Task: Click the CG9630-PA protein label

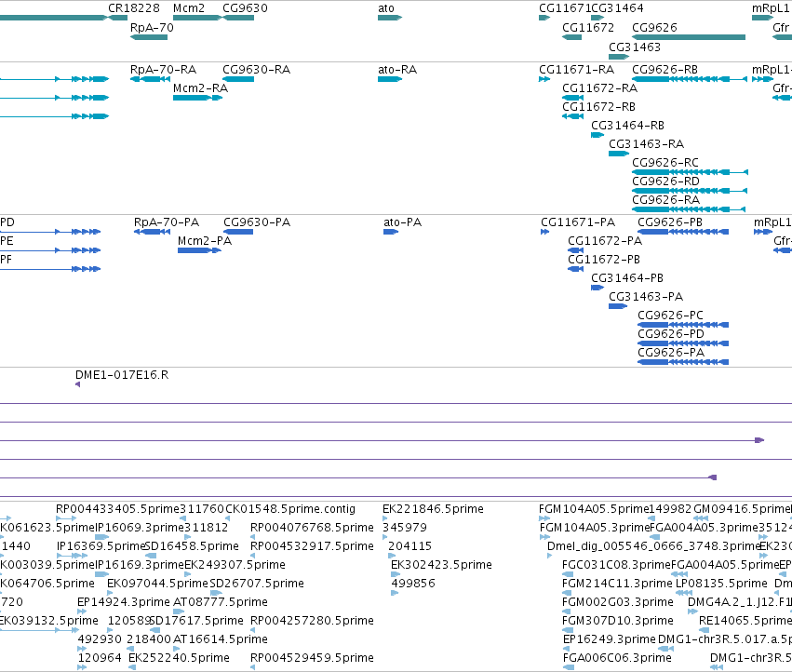Action: coord(257,222)
